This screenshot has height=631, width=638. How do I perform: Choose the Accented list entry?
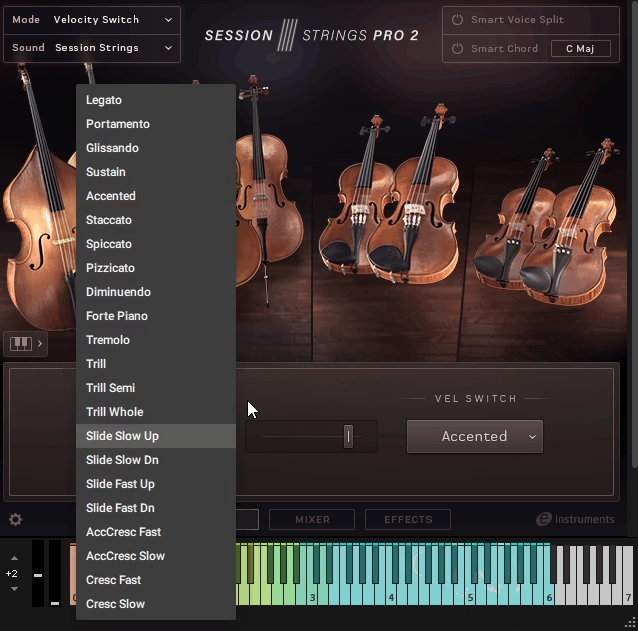pos(156,196)
